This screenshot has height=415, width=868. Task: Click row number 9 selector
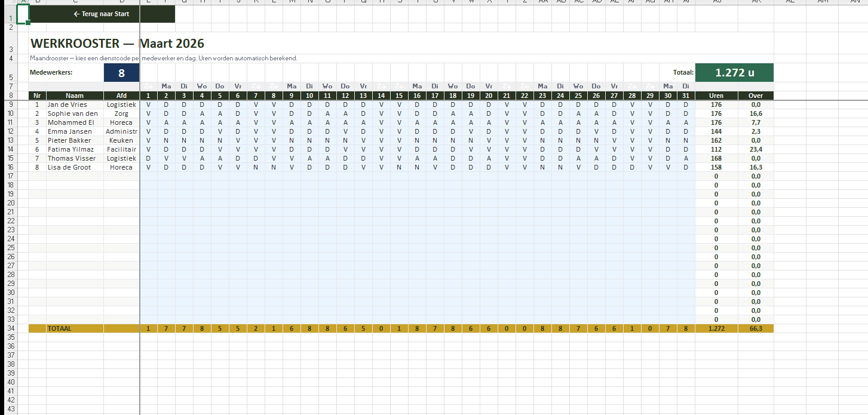[10, 104]
